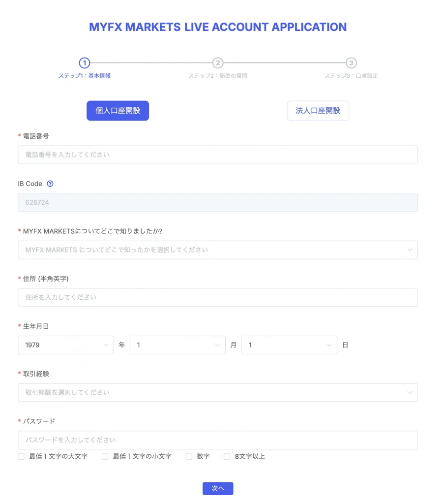The height and width of the screenshot is (504, 442).
Task: Toggle the 最低１文字の小文字 checkbox
Action: (x=105, y=456)
